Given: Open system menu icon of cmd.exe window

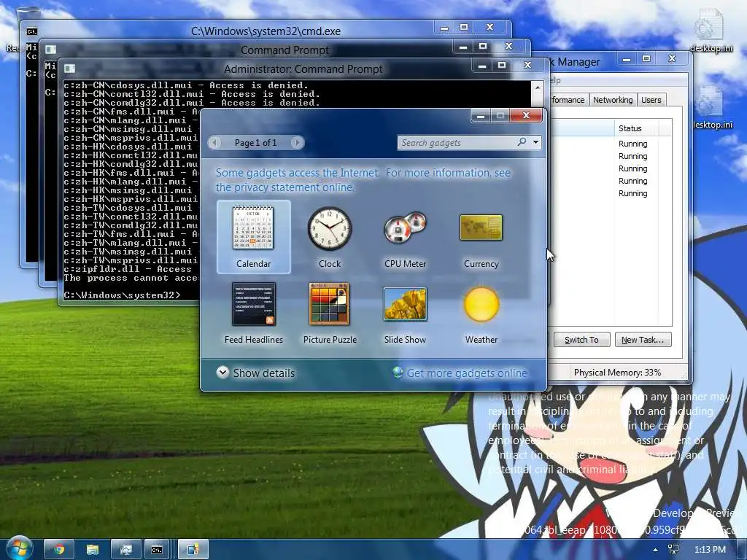Looking at the screenshot, I should (31, 31).
